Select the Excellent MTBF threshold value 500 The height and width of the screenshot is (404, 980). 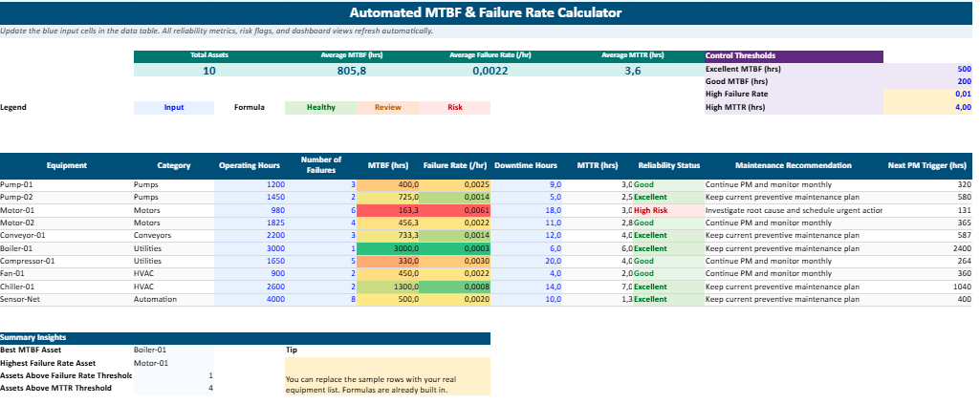927,70
